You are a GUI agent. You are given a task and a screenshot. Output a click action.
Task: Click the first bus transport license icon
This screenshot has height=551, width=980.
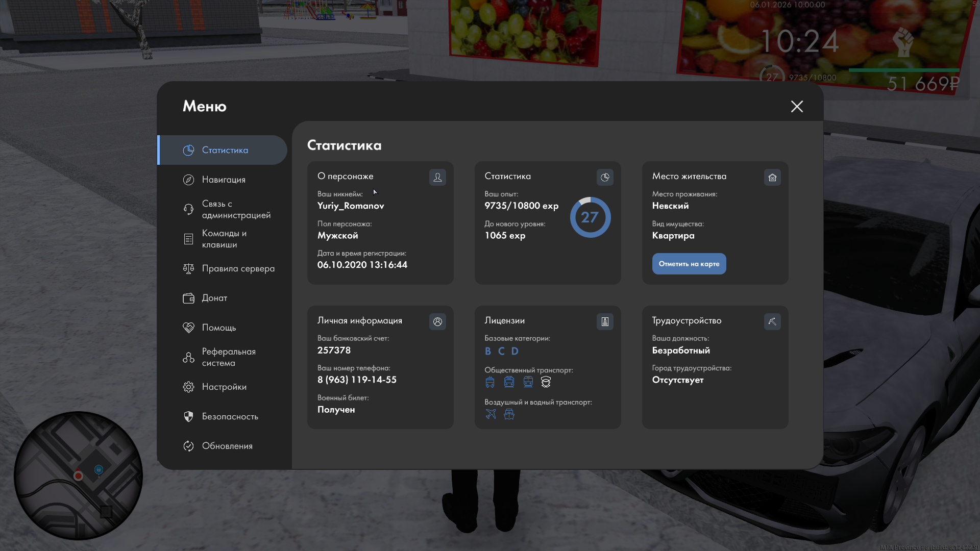[x=490, y=382]
